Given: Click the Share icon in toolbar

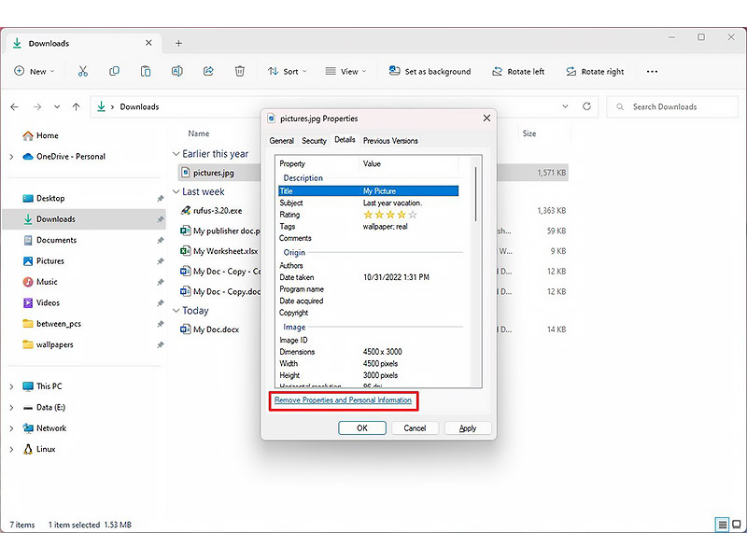Looking at the screenshot, I should [208, 72].
